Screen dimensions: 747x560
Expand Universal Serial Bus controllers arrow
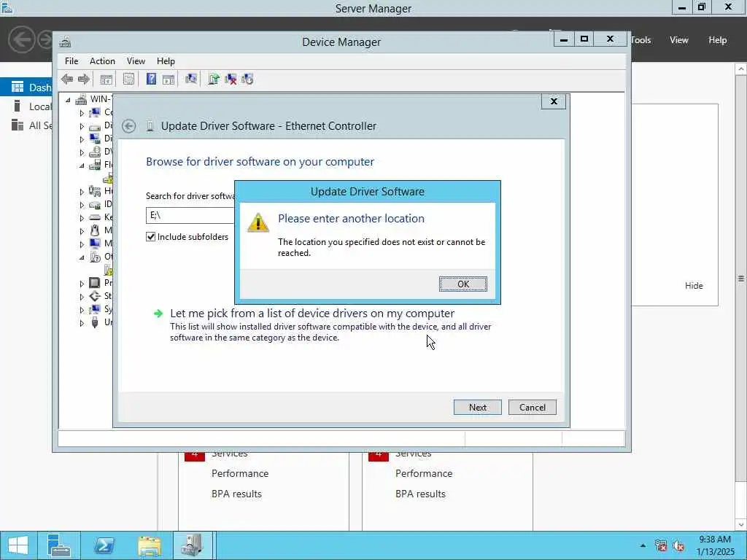coord(82,323)
